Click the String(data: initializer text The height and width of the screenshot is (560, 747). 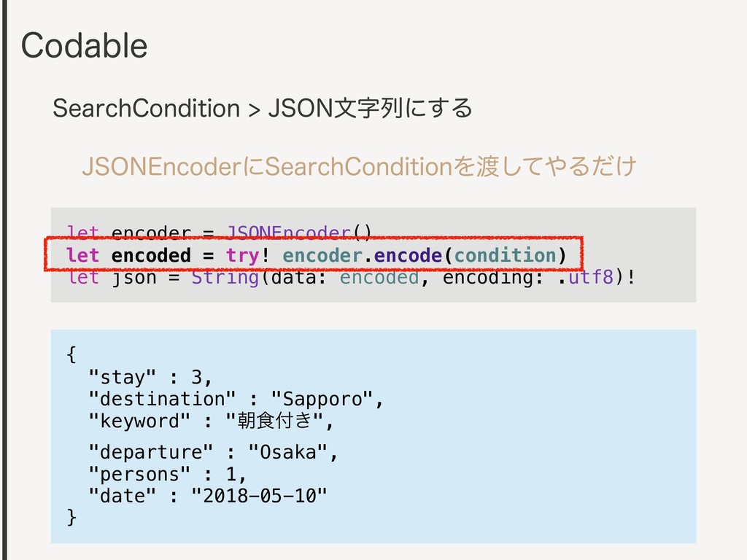[259, 277]
